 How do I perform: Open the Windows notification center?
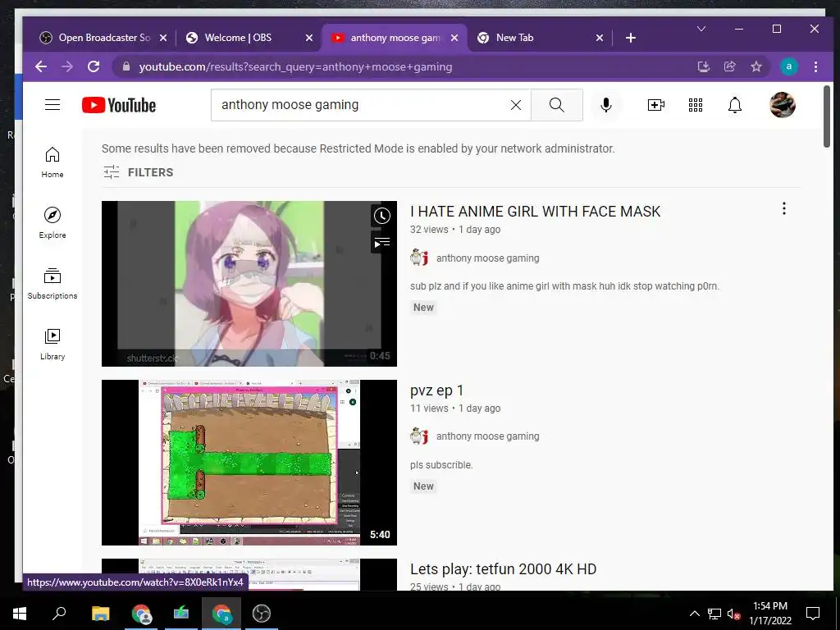(813, 614)
